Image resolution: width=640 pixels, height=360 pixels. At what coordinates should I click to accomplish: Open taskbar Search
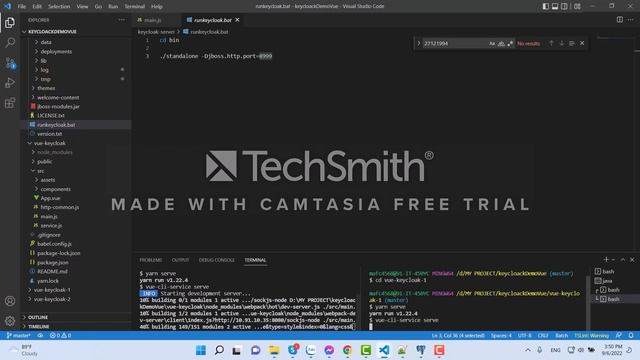(x=219, y=350)
